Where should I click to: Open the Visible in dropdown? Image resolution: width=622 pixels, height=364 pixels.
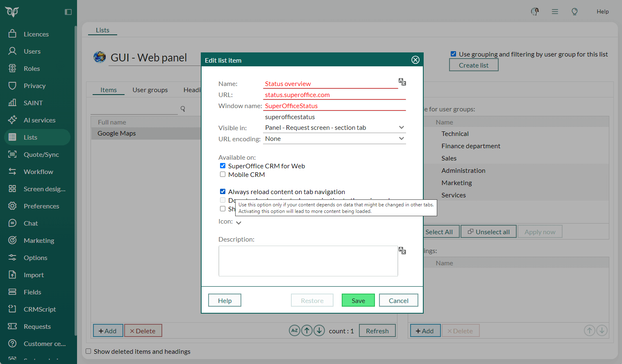401,127
